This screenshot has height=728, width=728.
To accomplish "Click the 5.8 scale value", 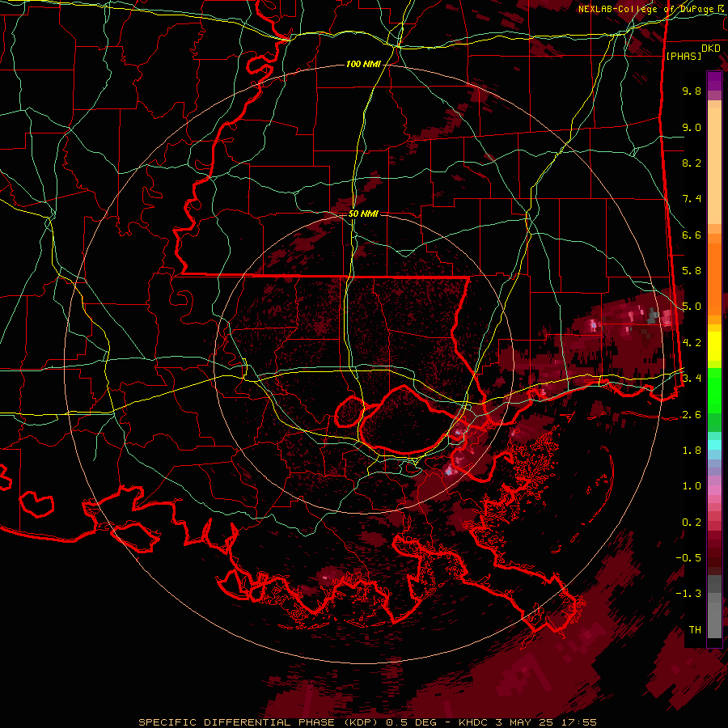I will pos(692,271).
